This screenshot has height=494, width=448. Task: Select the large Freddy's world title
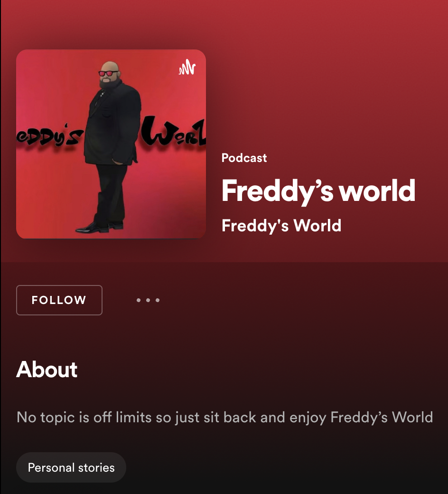point(318,191)
